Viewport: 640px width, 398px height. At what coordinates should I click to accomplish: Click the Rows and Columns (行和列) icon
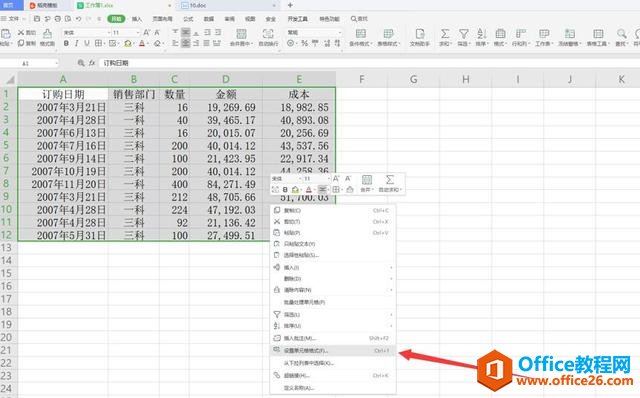[x=520, y=33]
